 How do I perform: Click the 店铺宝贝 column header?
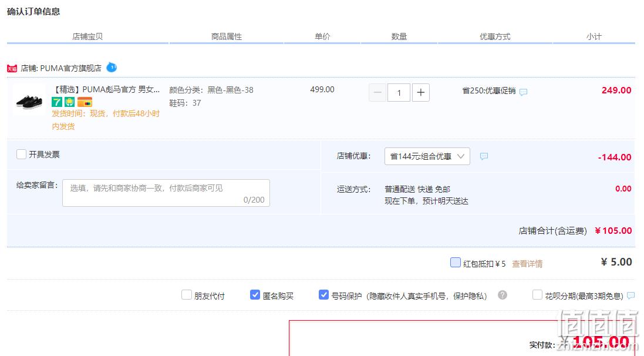tap(87, 36)
